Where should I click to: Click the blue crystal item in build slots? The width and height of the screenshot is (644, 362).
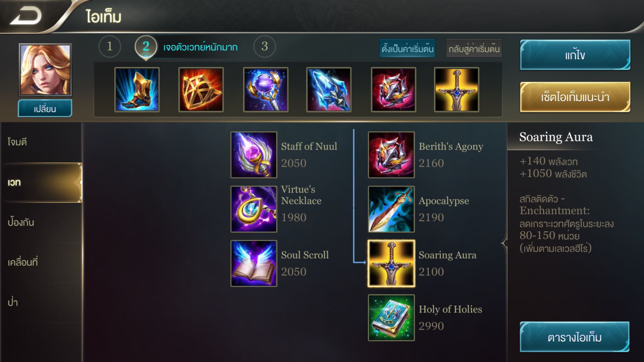(x=329, y=89)
